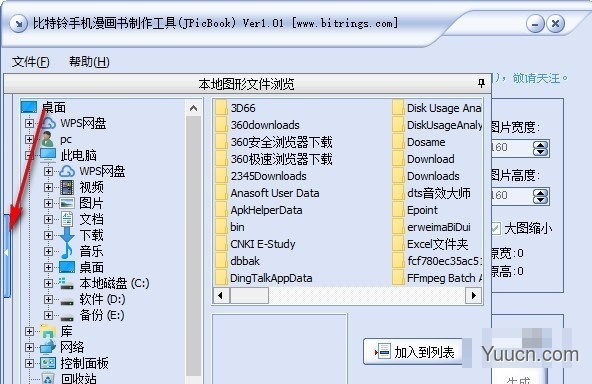Select the dts音效大师 folder
The height and width of the screenshot is (384, 592).
point(432,193)
